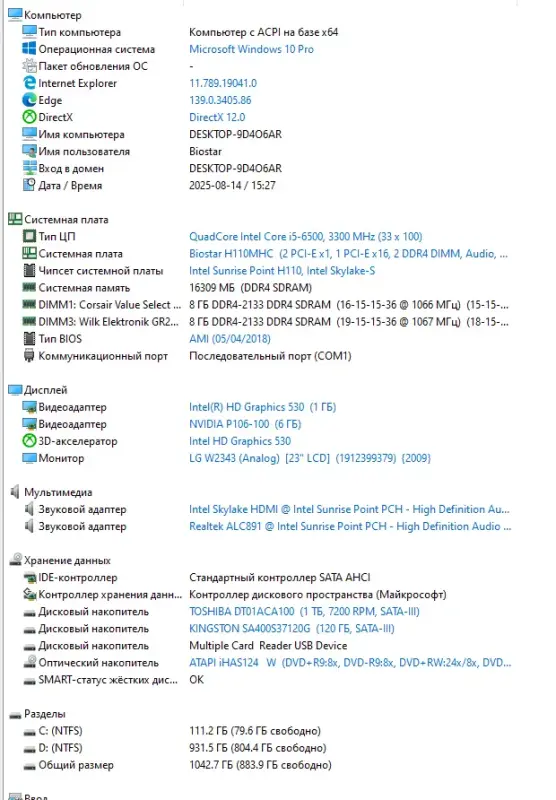Screen dimensions: 556x800
Task: Click the speaker icon beside Мультимедиа header
Action: pyautogui.click(x=15, y=492)
